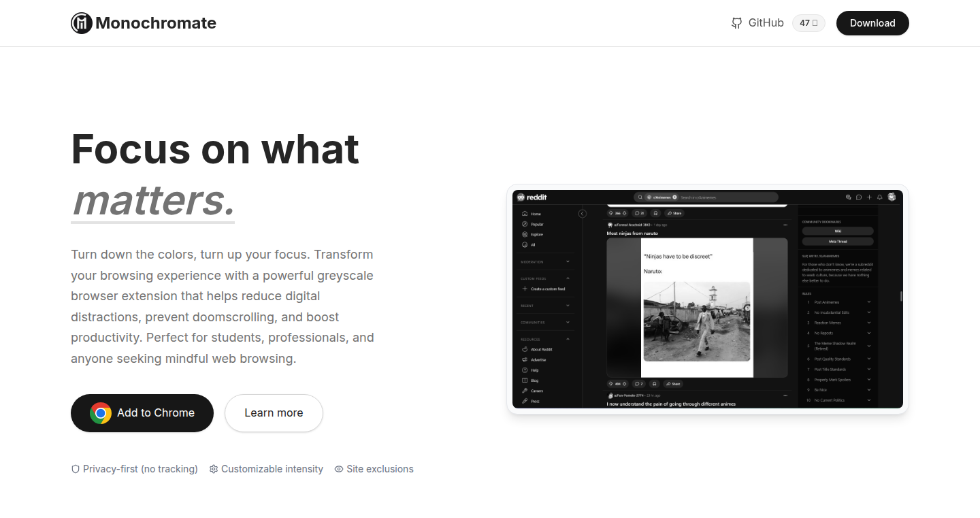The width and height of the screenshot is (980, 518).
Task: Click the reddit preview scrollbar thumb
Action: (x=901, y=296)
